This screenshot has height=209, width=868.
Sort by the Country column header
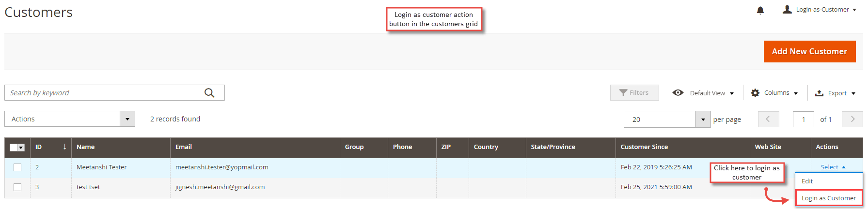tap(497, 147)
